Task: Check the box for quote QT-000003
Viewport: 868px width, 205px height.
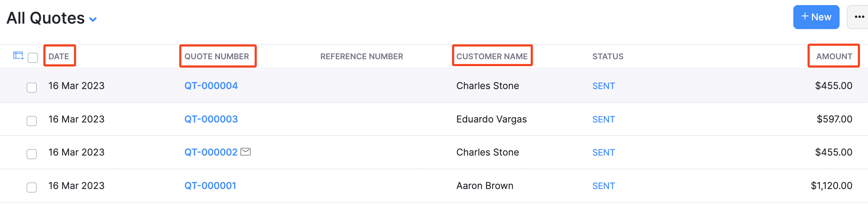Action: [x=32, y=121]
